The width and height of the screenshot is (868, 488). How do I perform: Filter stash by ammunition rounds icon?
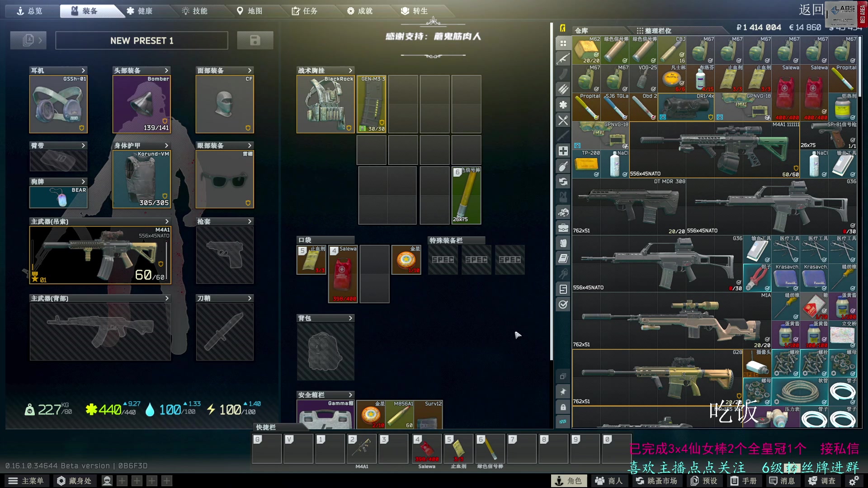[x=563, y=89]
